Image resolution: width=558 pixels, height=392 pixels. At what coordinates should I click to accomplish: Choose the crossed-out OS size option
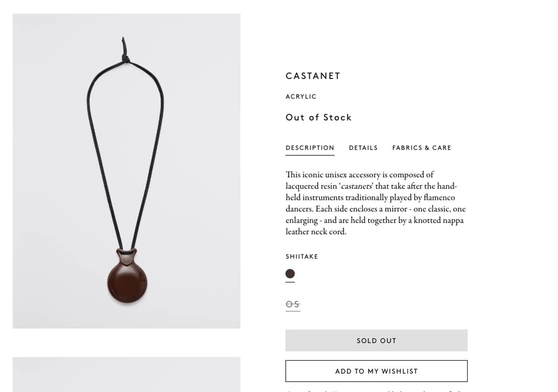293,304
